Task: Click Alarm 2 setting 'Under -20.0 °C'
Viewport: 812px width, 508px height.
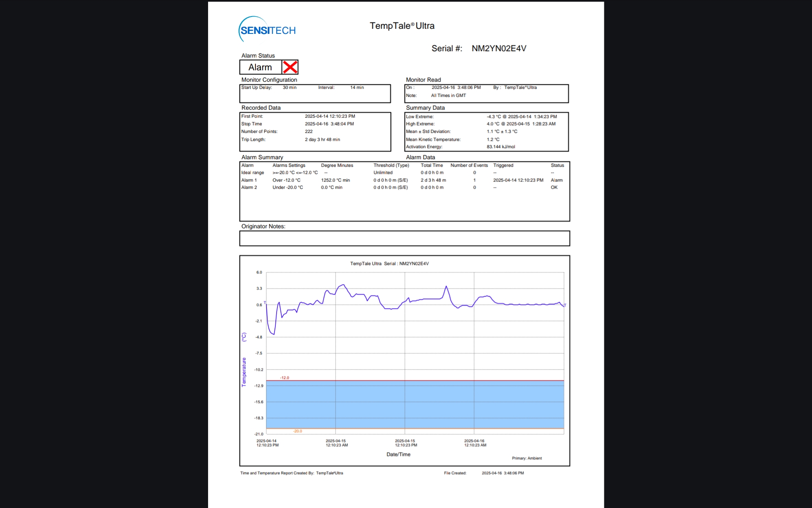Action: pos(288,188)
